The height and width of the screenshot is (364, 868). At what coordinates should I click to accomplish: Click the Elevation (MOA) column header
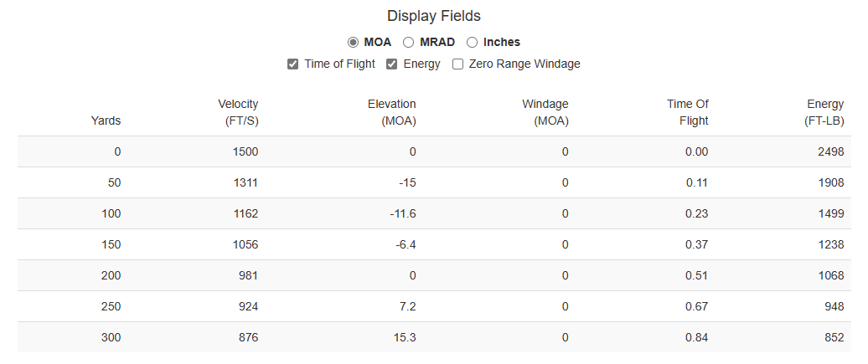coord(391,112)
